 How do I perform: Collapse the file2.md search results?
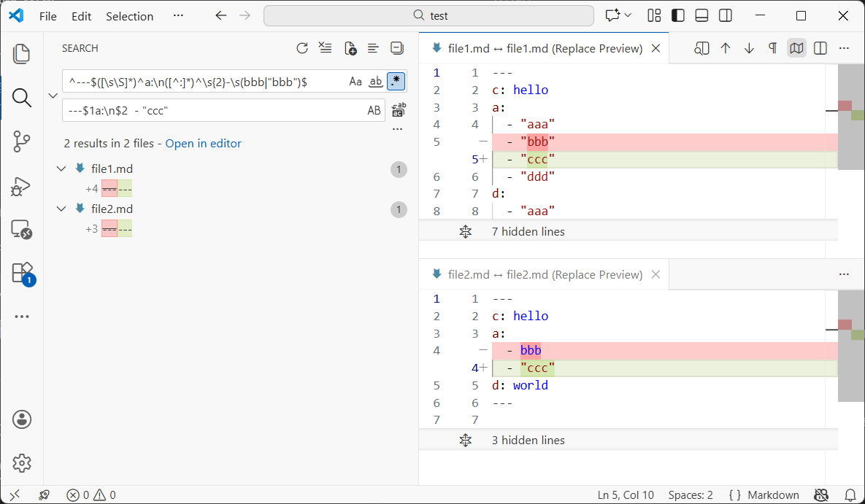click(x=61, y=209)
